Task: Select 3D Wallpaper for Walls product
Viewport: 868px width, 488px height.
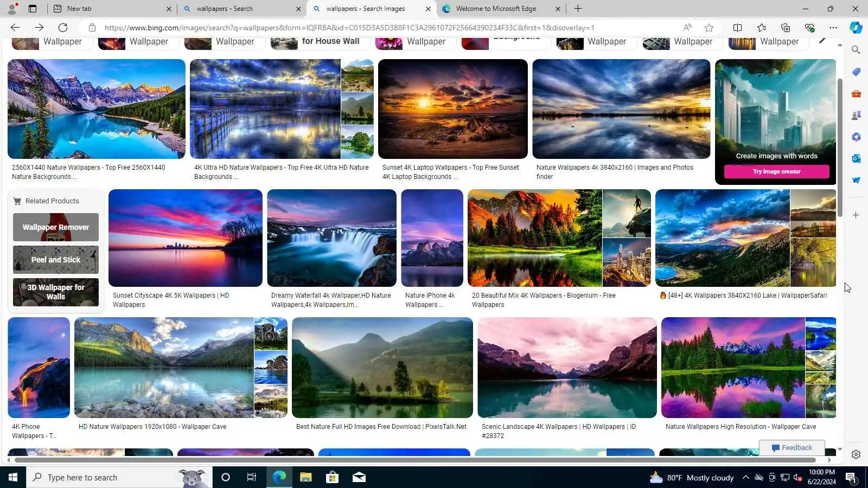Action: pyautogui.click(x=56, y=292)
